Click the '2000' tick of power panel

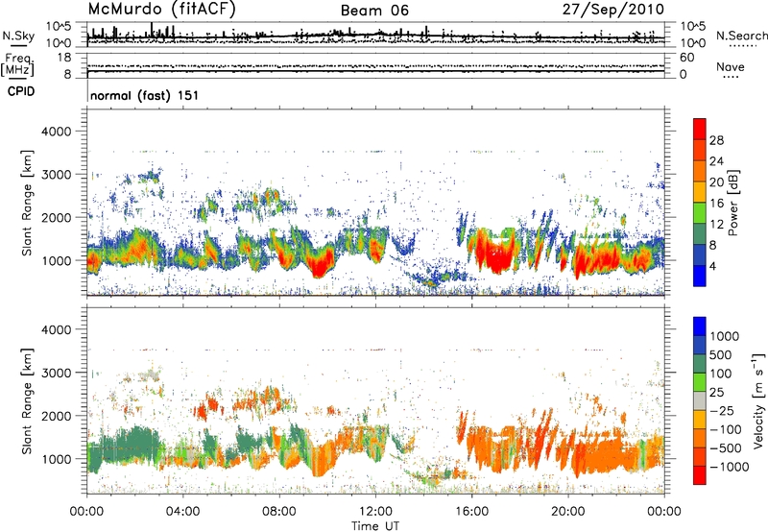[57, 217]
